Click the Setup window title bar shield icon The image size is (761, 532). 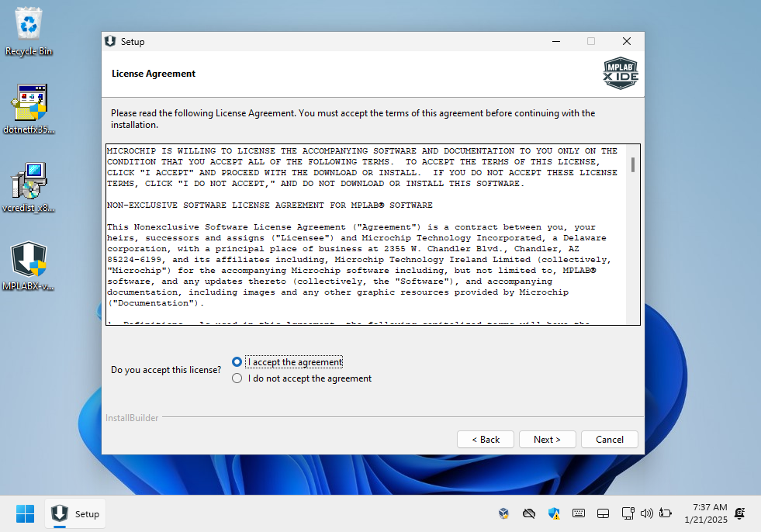(110, 41)
